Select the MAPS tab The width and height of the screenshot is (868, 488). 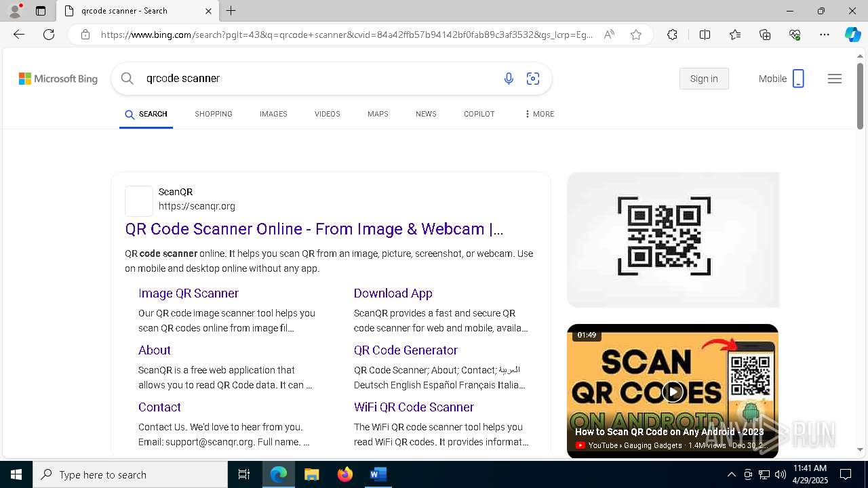(x=378, y=114)
